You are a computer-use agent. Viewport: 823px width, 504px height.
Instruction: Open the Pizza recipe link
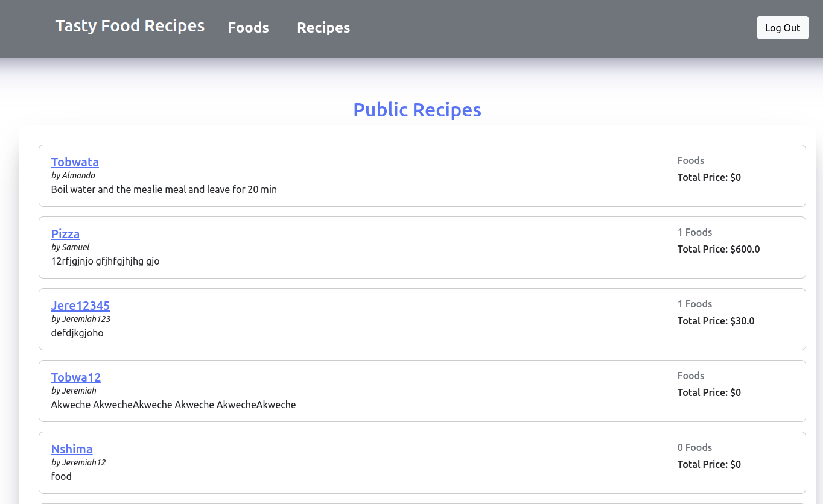click(x=65, y=233)
